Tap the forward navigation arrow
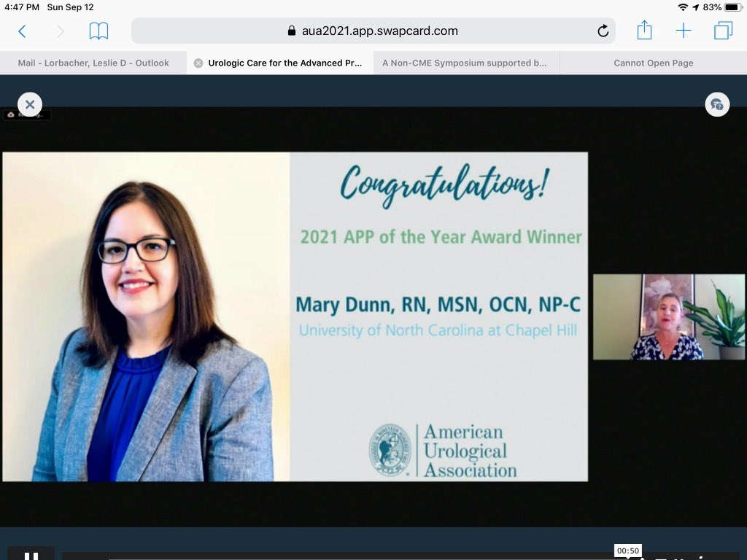Image resolution: width=747 pixels, height=560 pixels. point(61,31)
